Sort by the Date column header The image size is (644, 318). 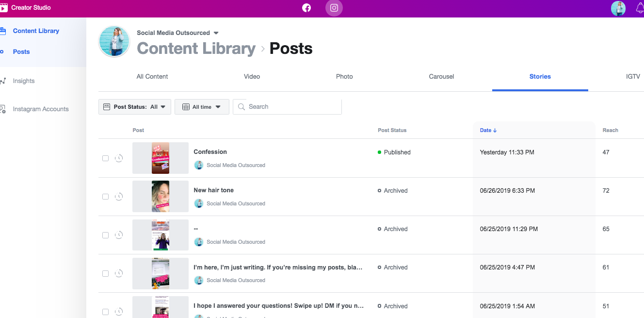pyautogui.click(x=485, y=130)
